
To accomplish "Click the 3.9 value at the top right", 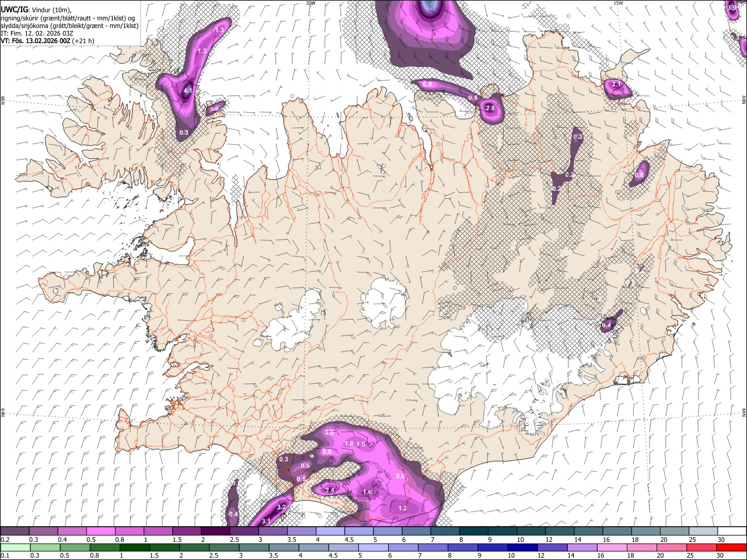I will click(732, 8).
